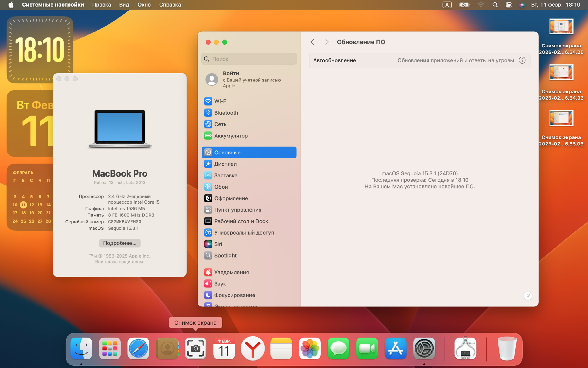Viewport: 588px width, 368px height.
Task: Click the info icon next to Автообновление
Action: click(x=522, y=60)
